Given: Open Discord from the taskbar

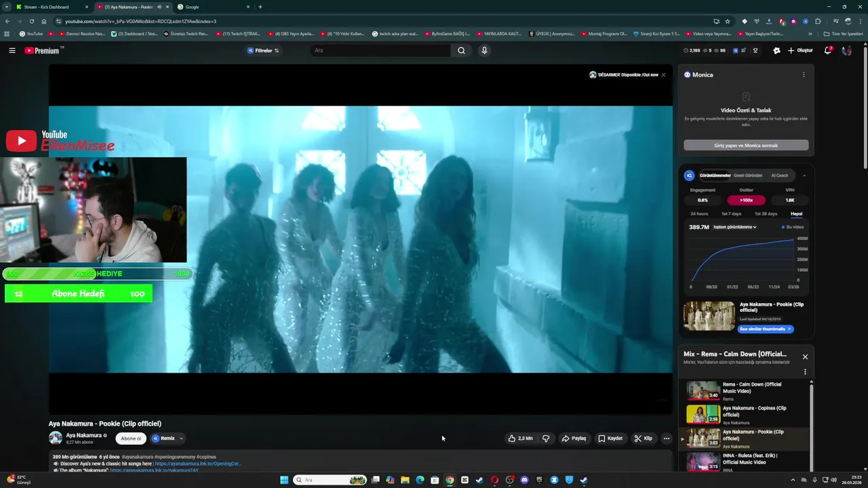Looking at the screenshot, I should pos(524,480).
